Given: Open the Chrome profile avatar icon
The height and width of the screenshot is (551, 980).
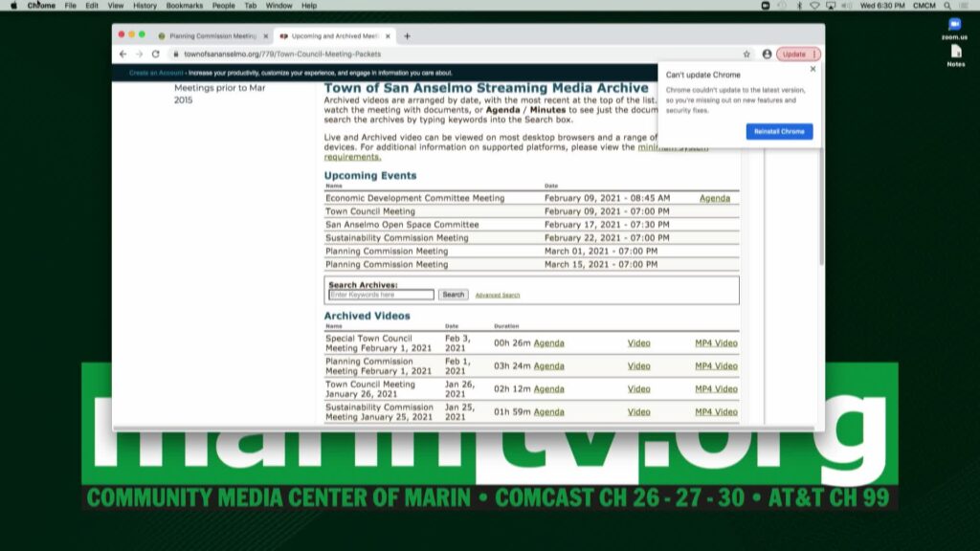Looking at the screenshot, I should [x=767, y=55].
